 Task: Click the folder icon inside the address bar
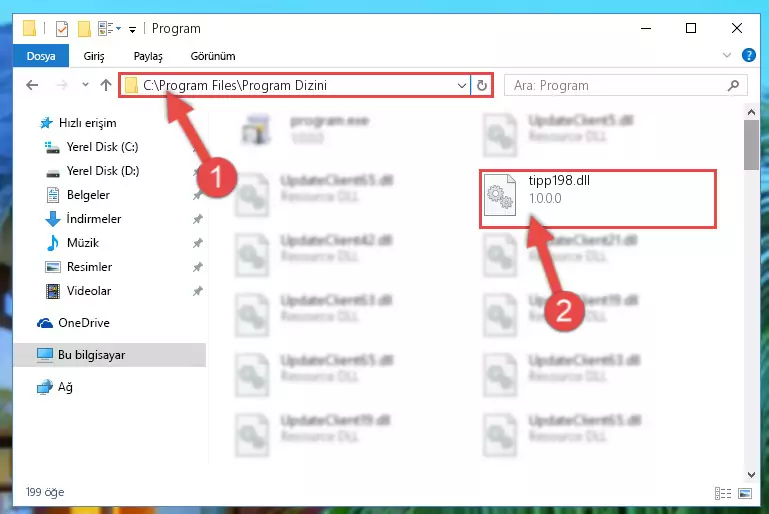[x=131, y=86]
